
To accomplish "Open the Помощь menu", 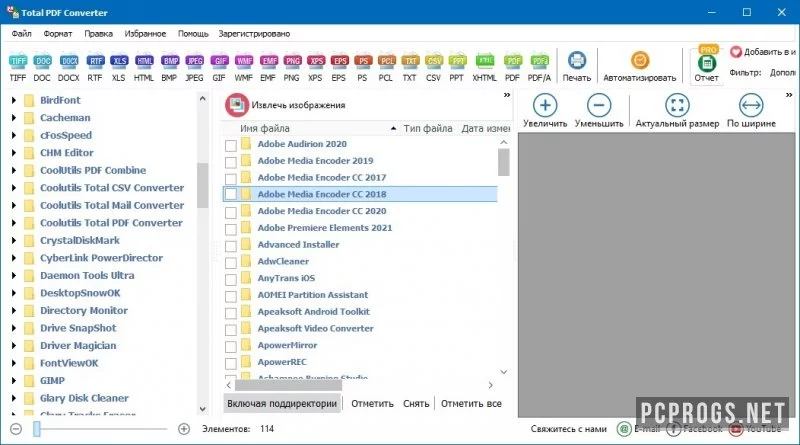I will [193, 34].
